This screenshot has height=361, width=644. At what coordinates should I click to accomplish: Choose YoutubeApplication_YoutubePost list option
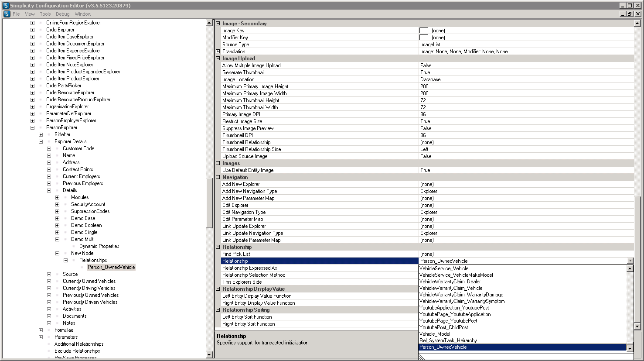(x=522, y=308)
